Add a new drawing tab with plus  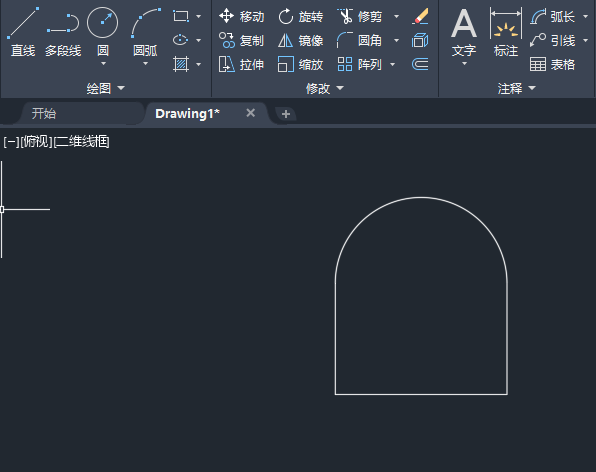(286, 114)
